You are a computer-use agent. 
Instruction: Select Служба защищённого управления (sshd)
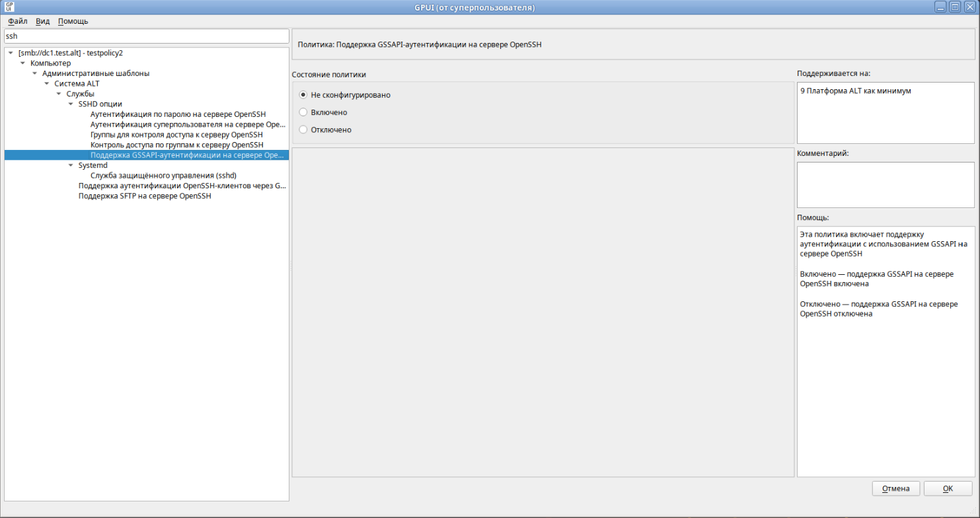[x=163, y=176]
